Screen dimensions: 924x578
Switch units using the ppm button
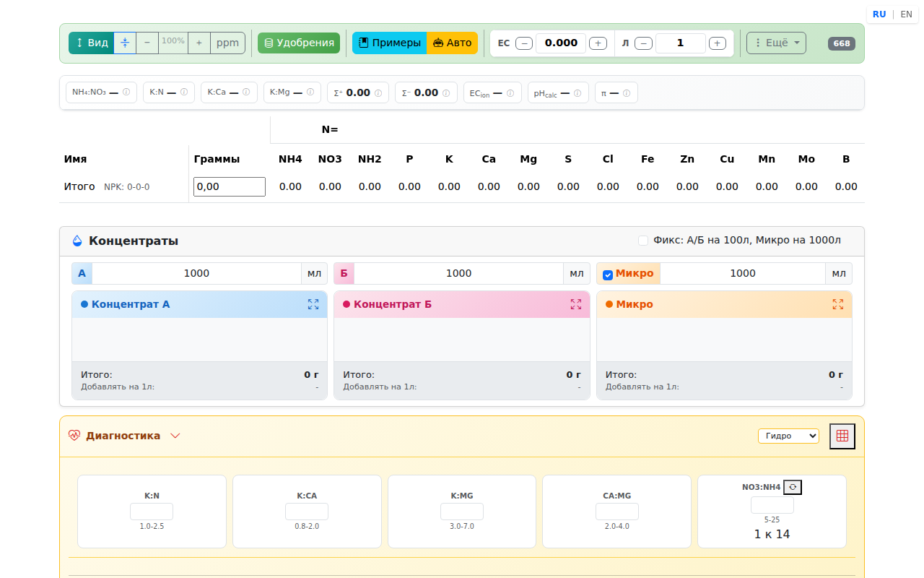click(x=228, y=43)
